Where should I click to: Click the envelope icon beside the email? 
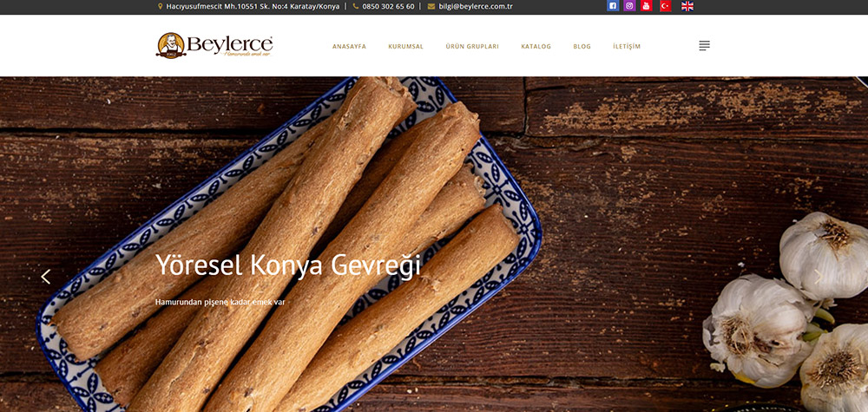tap(431, 7)
